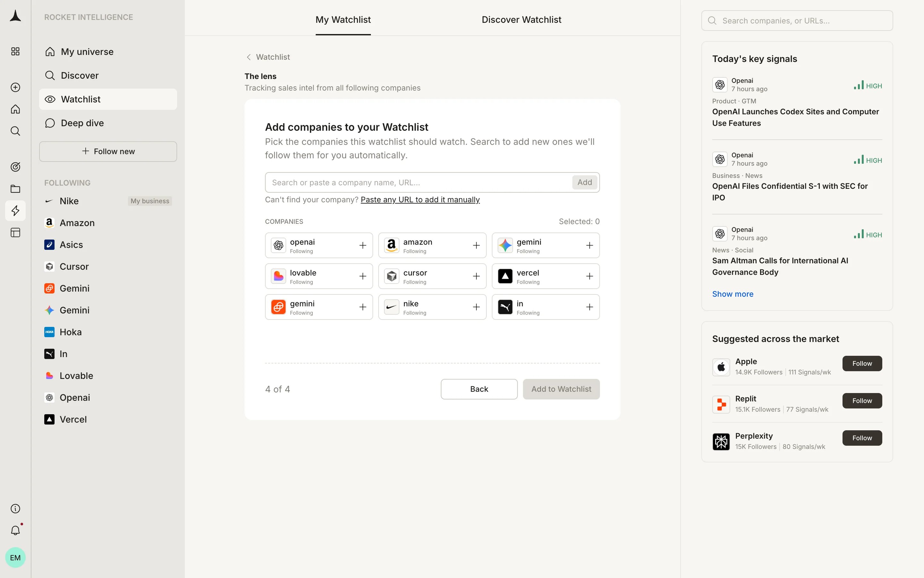Select the vercel company card plus

point(589,276)
